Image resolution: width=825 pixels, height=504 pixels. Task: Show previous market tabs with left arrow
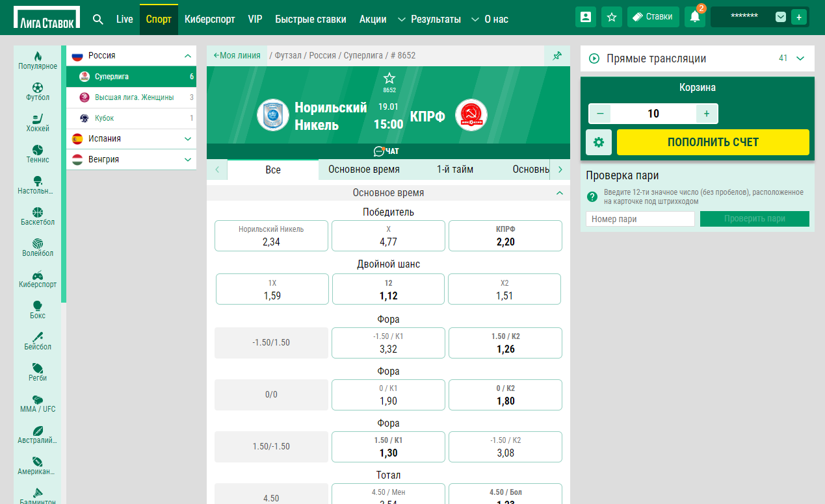(216, 170)
